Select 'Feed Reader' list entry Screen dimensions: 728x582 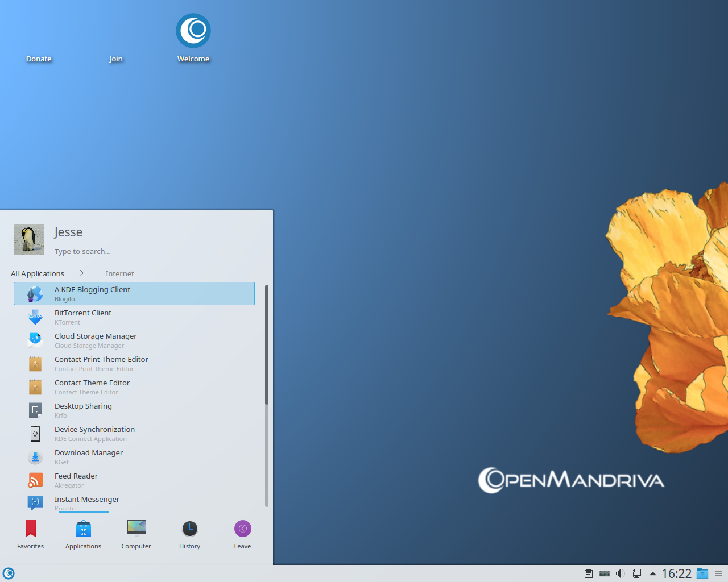134,480
